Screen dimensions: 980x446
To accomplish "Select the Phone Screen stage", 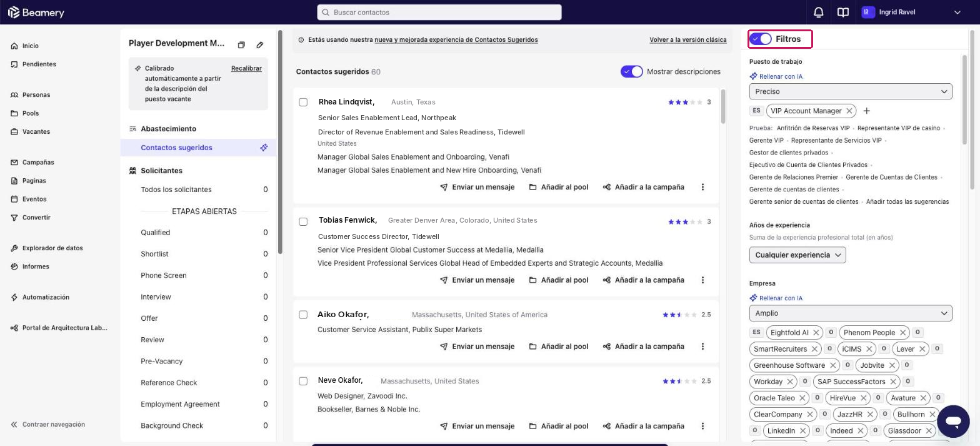I will point(204,275).
